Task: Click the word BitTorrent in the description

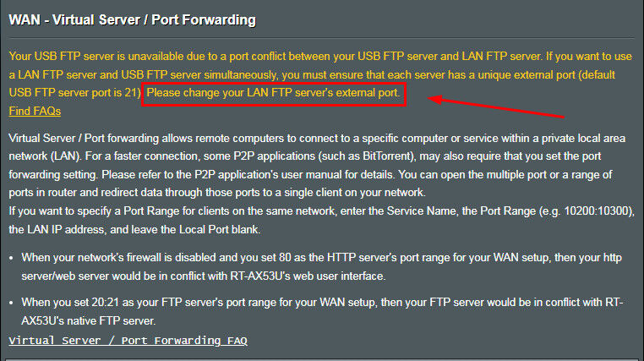Action: point(386,156)
